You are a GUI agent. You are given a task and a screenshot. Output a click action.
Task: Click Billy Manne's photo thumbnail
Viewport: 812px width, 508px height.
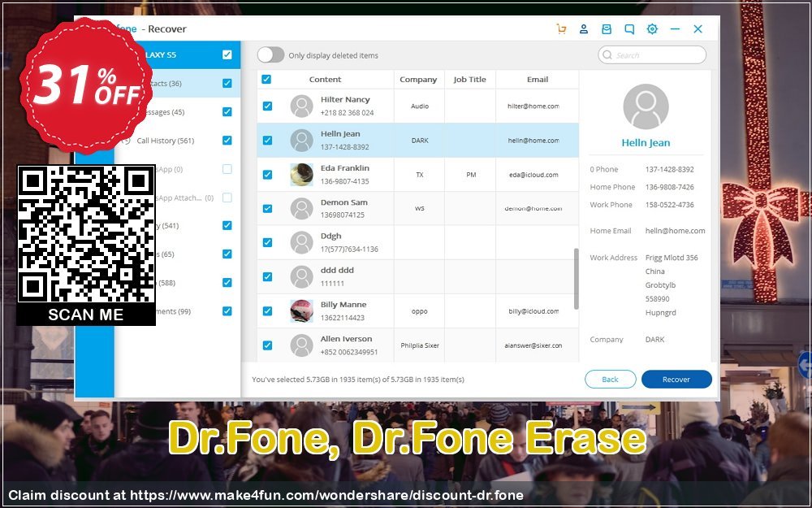point(301,311)
